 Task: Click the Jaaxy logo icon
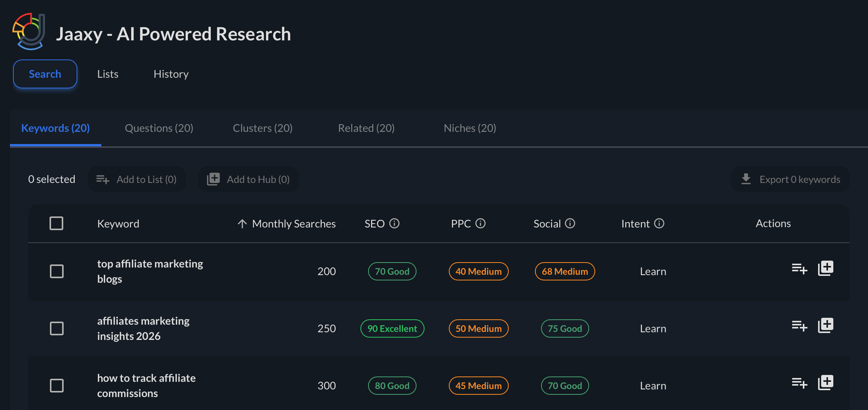(29, 32)
